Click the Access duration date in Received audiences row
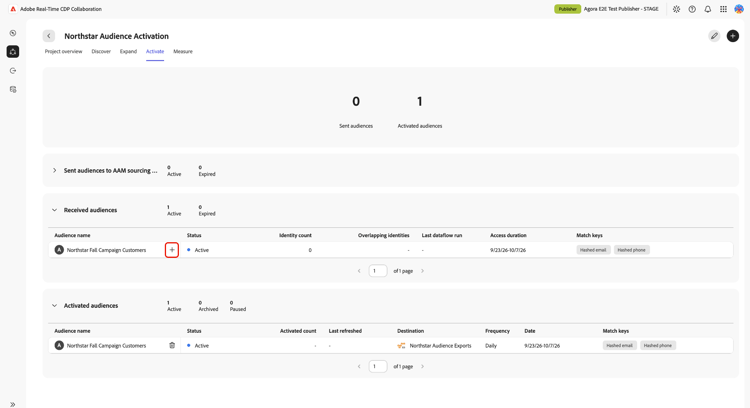 508,250
